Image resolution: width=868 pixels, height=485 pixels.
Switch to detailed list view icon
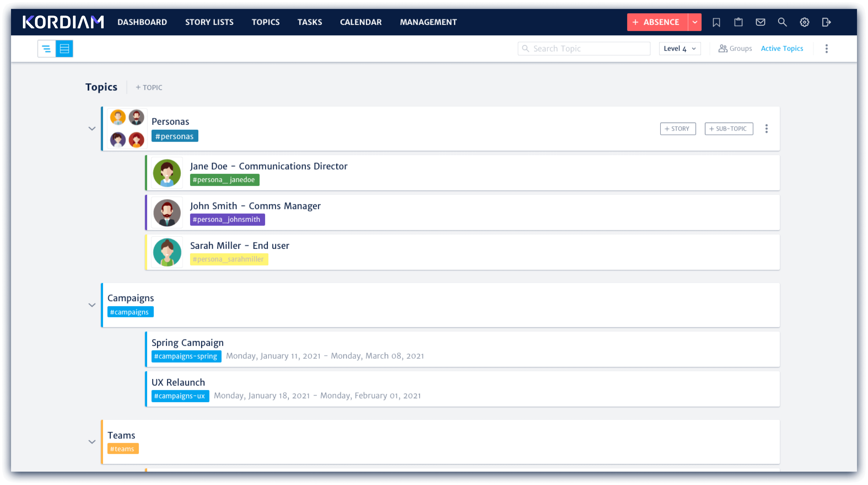click(x=64, y=48)
